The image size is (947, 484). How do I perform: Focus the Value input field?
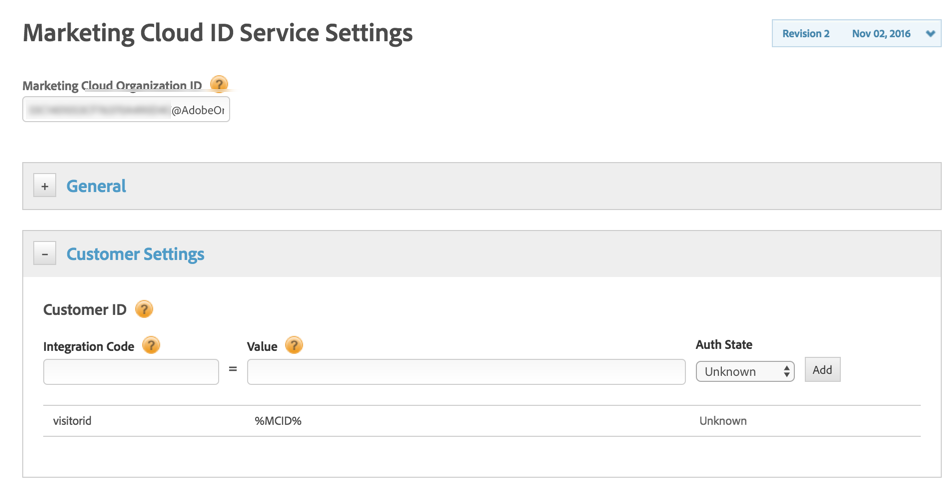click(466, 371)
